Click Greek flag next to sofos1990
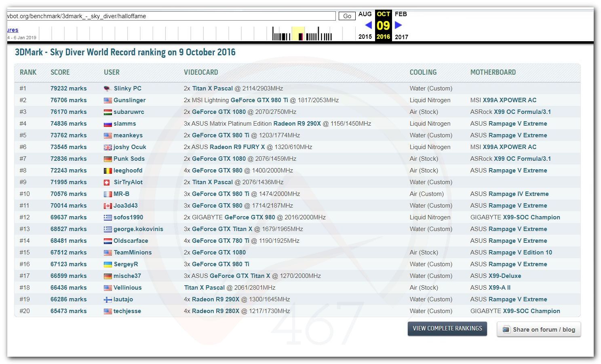Viewport: 601px width, 364px height. pos(108,217)
